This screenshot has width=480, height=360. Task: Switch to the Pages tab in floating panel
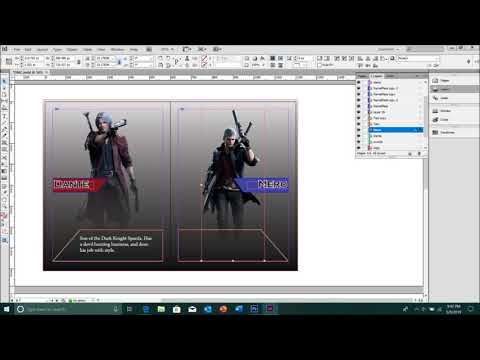tap(362, 76)
